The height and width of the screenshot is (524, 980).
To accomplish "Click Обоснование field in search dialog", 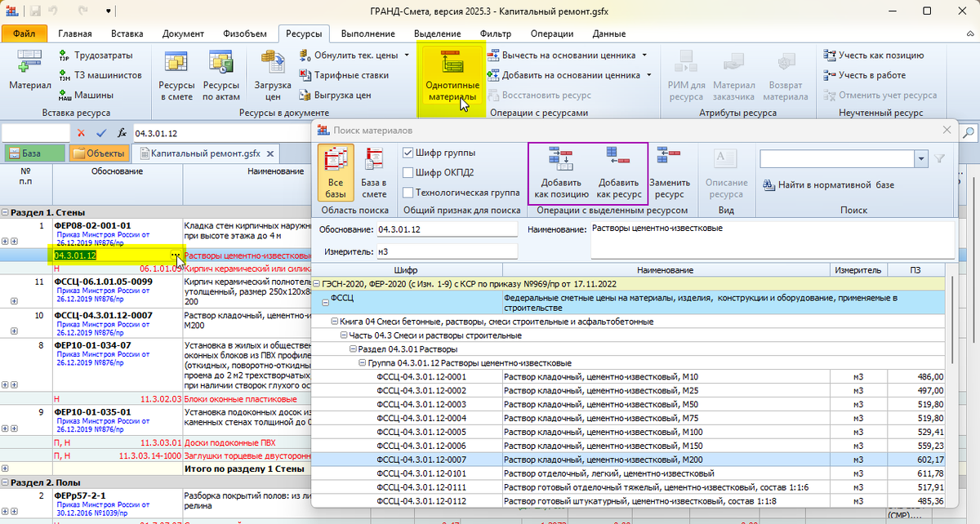I will click(x=446, y=230).
